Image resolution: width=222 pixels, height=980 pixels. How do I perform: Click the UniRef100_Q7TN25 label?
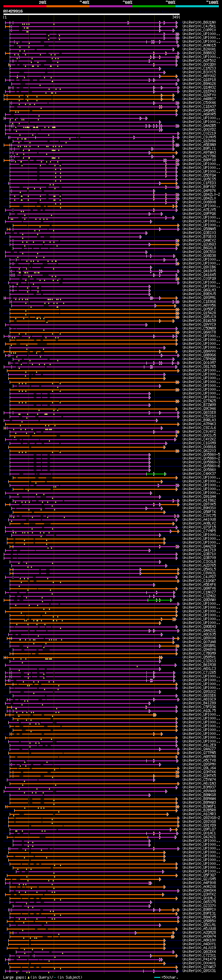pyautogui.click(x=199, y=401)
